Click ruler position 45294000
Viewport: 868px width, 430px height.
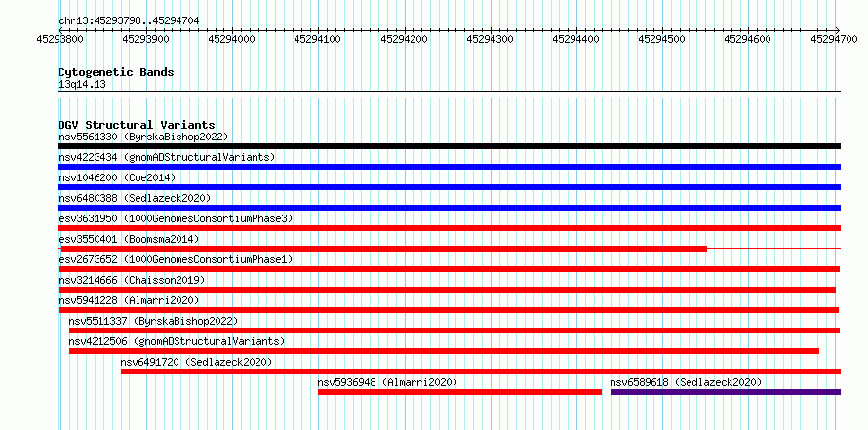(x=232, y=39)
